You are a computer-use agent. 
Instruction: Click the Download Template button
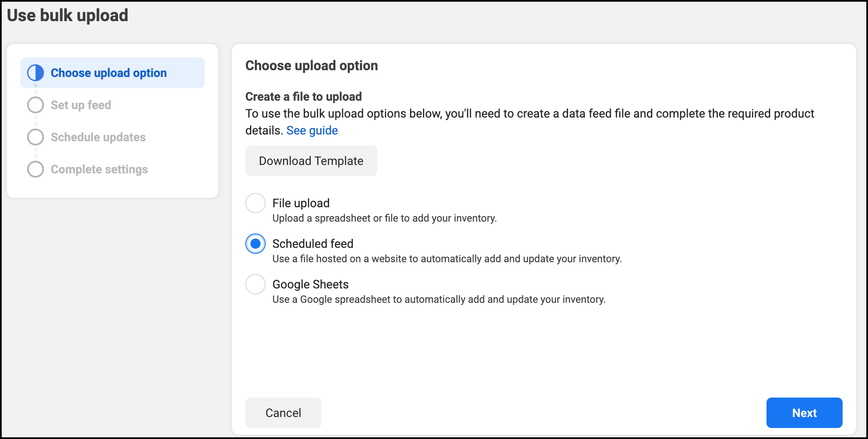click(x=311, y=161)
